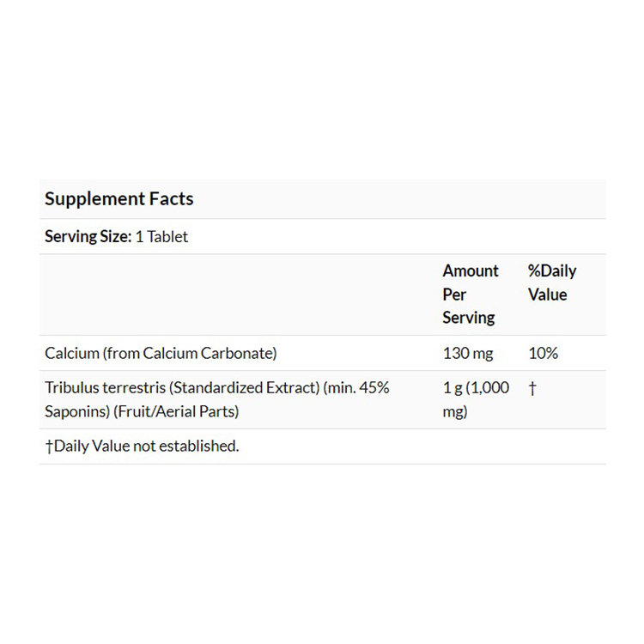644x644 pixels.
Task: Click the dagger symbol in Tribulus row
Action: coord(532,388)
